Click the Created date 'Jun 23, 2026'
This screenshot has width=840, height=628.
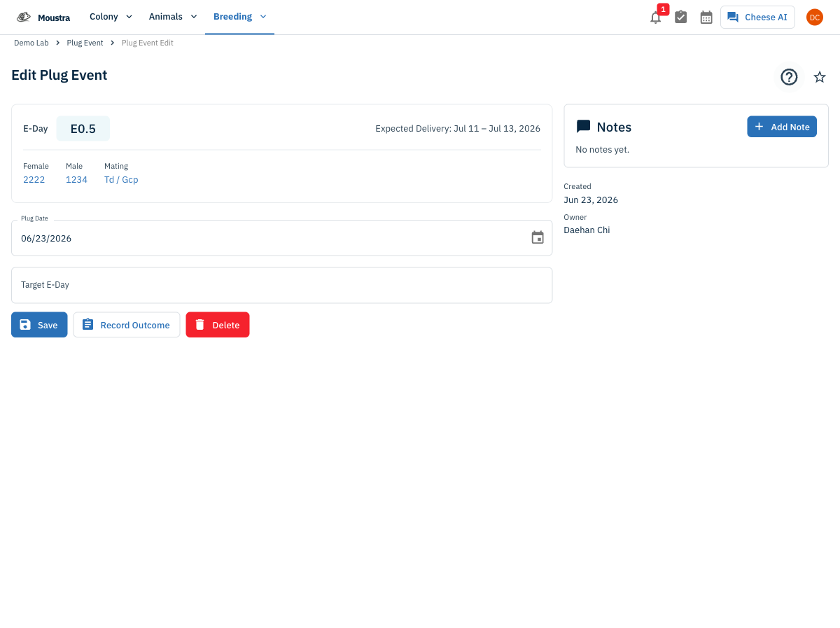591,200
